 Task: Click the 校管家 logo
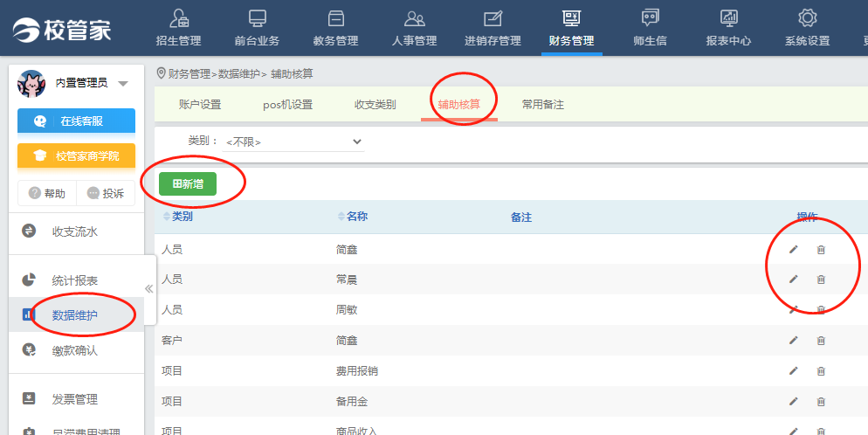click(x=62, y=30)
